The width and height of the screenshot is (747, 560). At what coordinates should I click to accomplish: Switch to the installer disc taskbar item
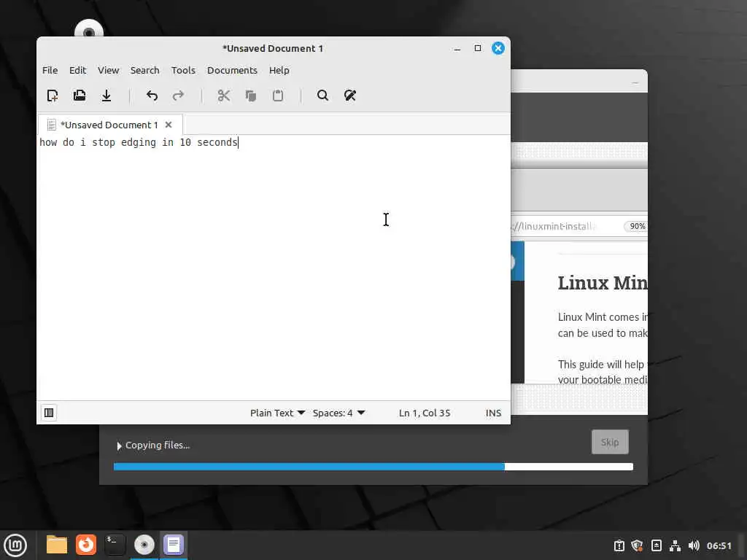(144, 545)
